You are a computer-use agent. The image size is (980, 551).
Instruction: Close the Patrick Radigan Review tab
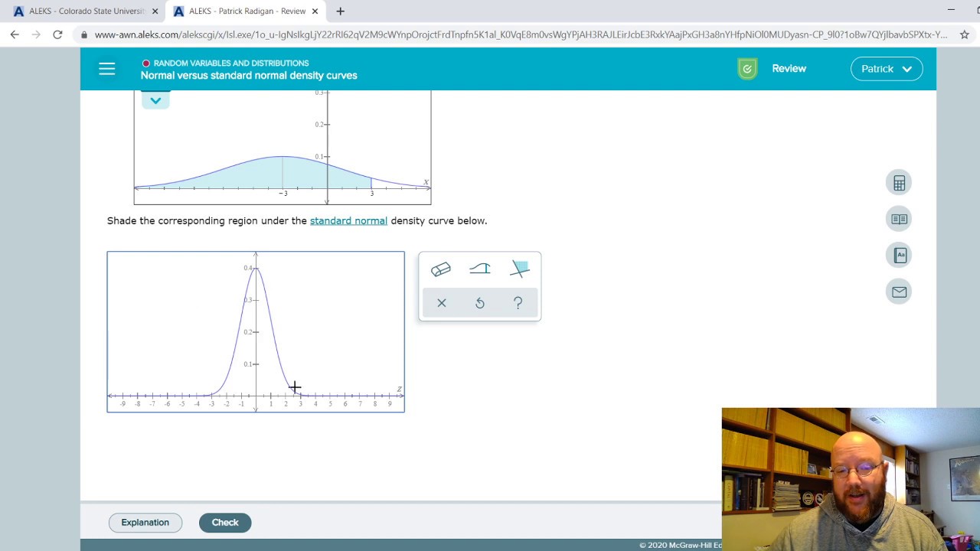(315, 11)
